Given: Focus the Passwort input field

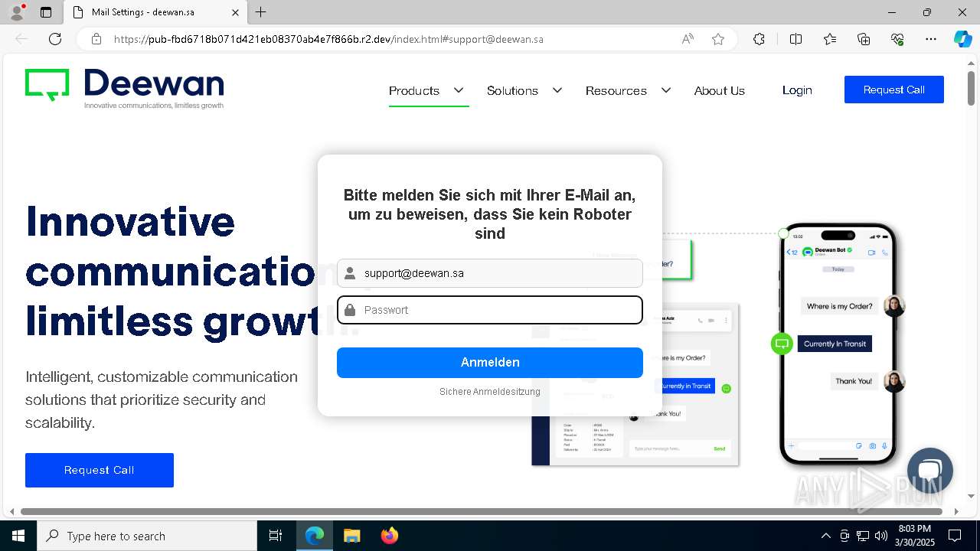Looking at the screenshot, I should click(x=490, y=310).
